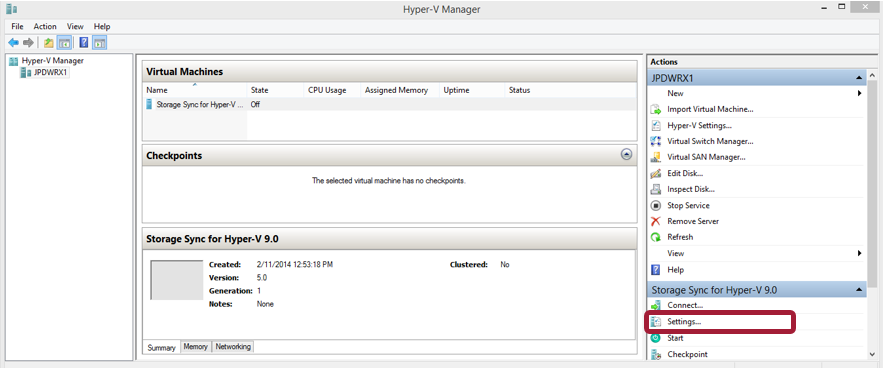
Task: Select JPDWRX1 node in tree
Action: [51, 72]
